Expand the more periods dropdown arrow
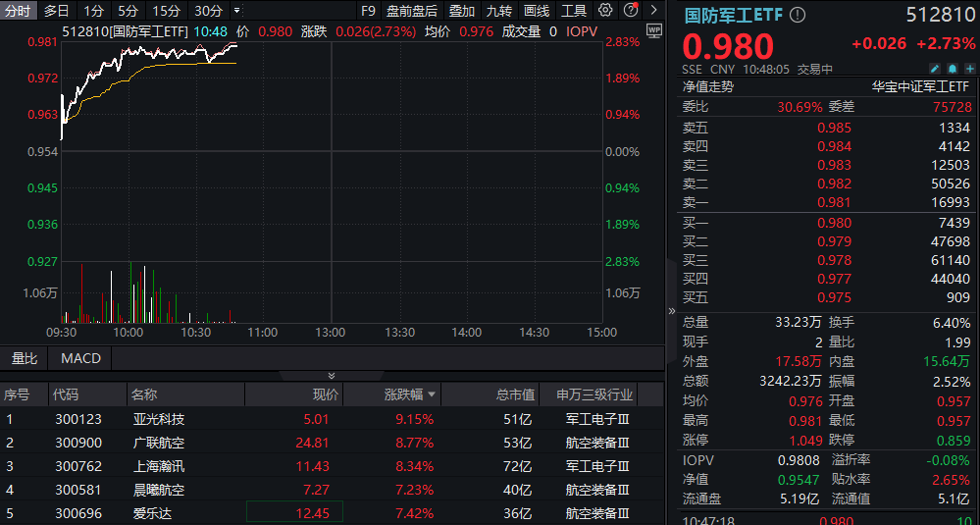This screenshot has height=525, width=980. pos(236,11)
